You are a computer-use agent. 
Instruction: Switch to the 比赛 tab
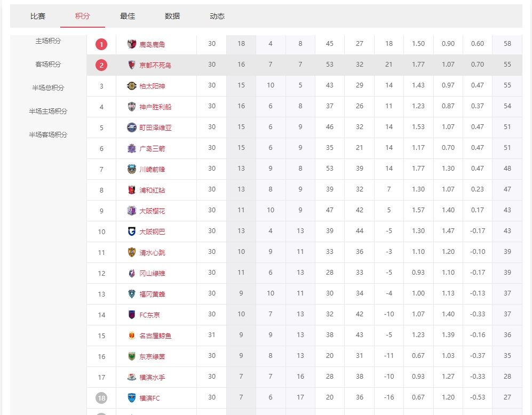(38, 16)
